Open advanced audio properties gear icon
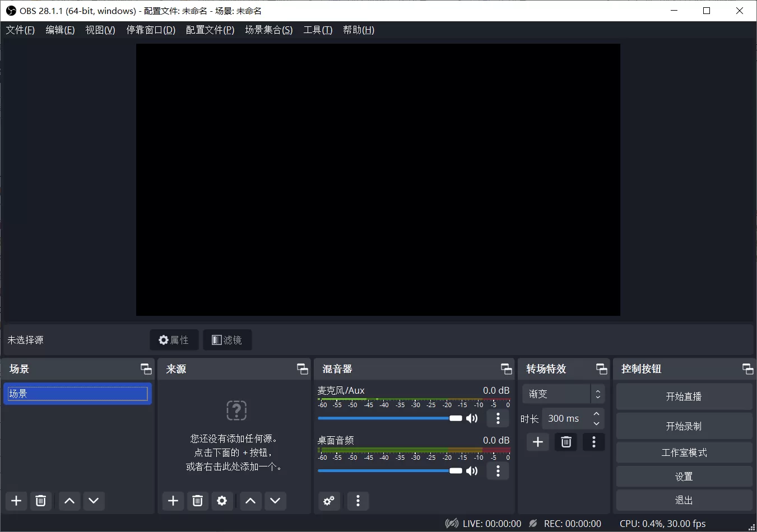The image size is (757, 532). [x=329, y=501]
